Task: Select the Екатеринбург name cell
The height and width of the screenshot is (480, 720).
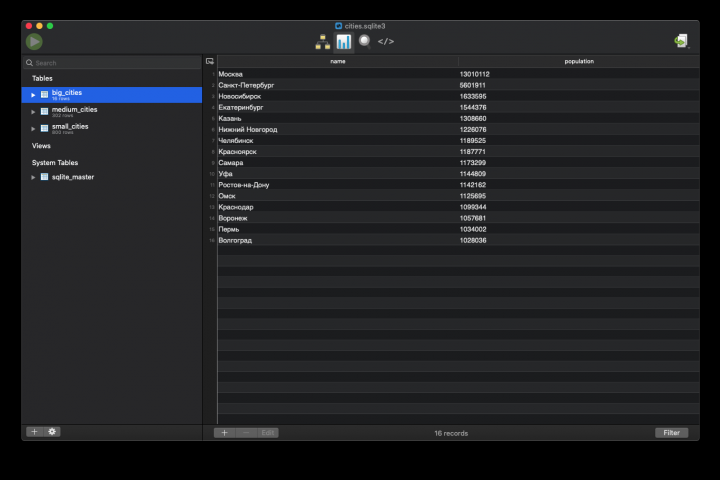Action: coord(338,107)
